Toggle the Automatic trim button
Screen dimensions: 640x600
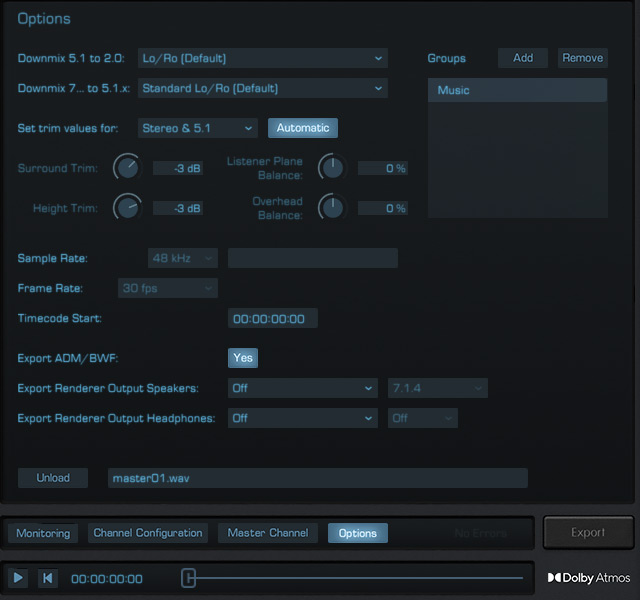click(x=303, y=128)
